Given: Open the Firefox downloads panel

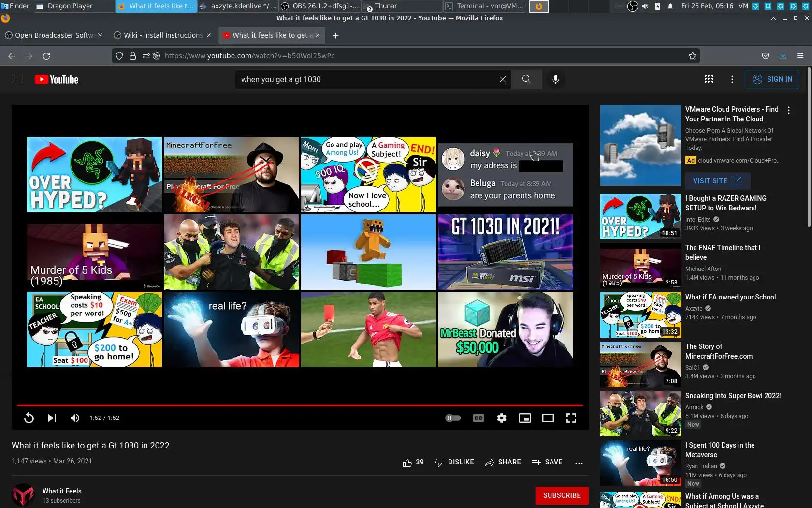Looking at the screenshot, I should coord(783,56).
